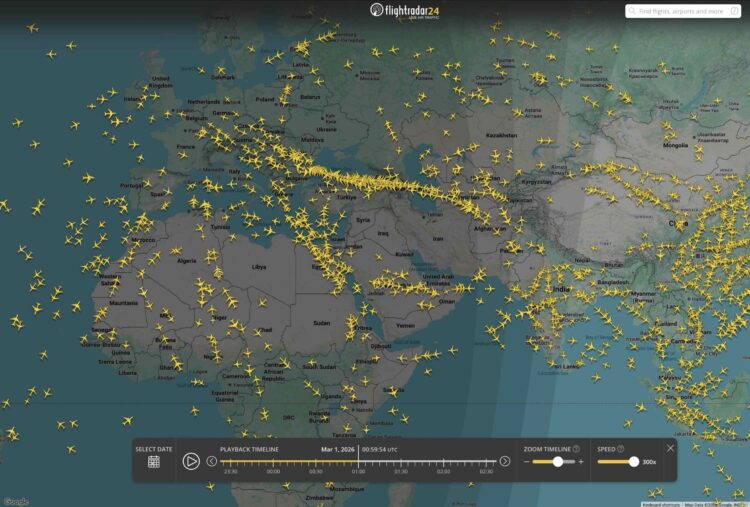Click the Ukraine map label
Viewport: 750px width, 507px height.
326,129
